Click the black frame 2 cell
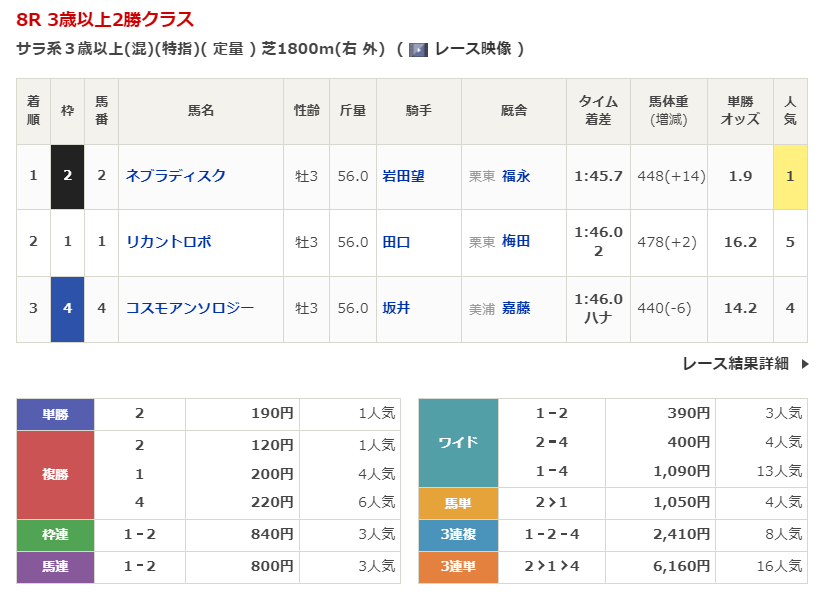This screenshot has height=595, width=824. pyautogui.click(x=67, y=176)
